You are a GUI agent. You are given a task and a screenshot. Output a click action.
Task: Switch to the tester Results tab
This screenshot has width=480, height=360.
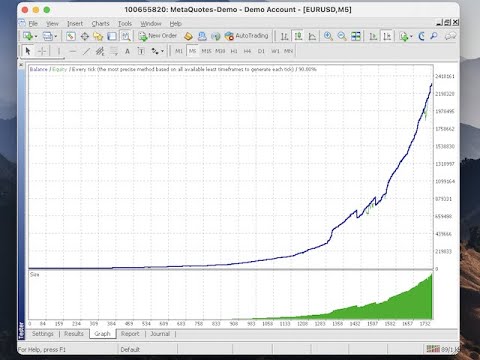pos(74,334)
